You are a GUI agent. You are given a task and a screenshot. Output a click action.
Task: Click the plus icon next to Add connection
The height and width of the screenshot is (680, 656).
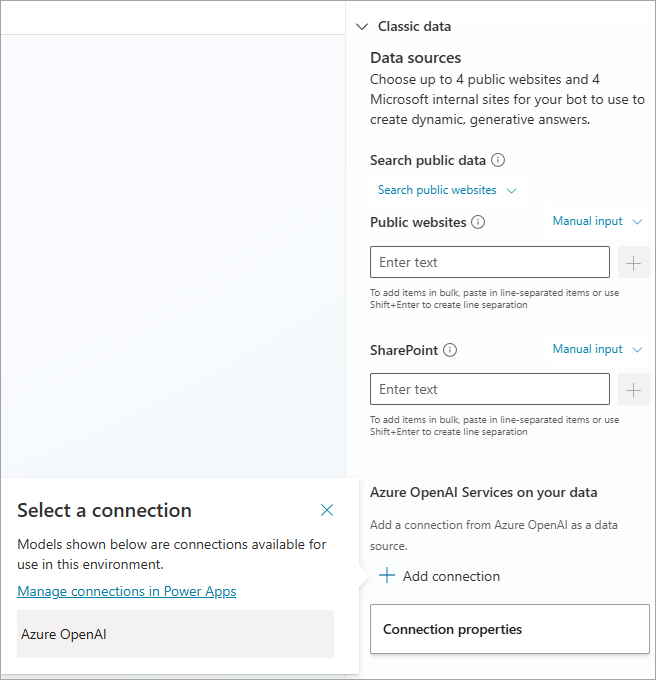pyautogui.click(x=387, y=576)
